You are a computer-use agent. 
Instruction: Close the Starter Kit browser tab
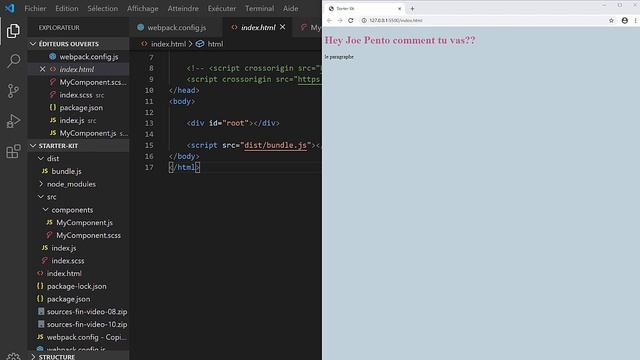click(x=400, y=8)
